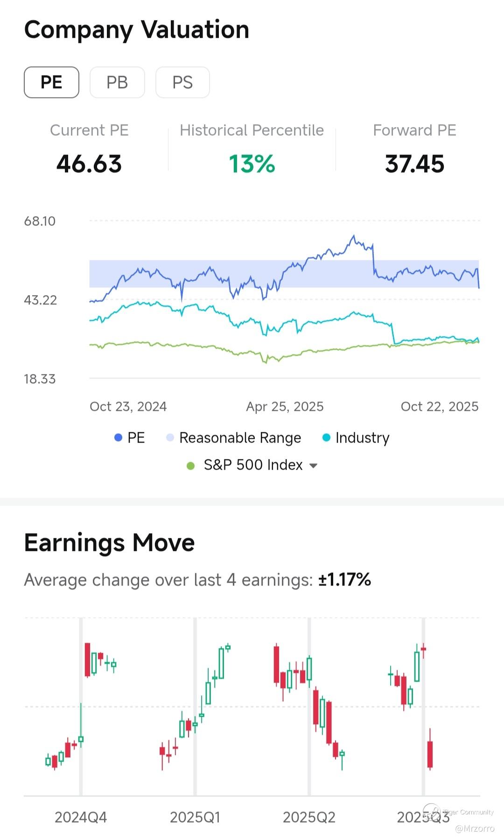Switch to the PB tab
Image resolution: width=504 pixels, height=840 pixels.
click(x=117, y=83)
